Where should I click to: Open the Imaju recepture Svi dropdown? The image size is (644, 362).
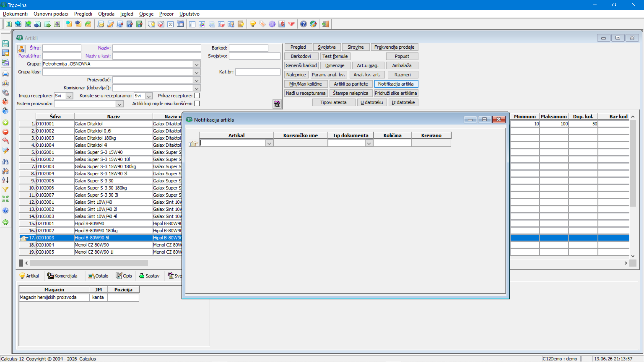point(69,96)
